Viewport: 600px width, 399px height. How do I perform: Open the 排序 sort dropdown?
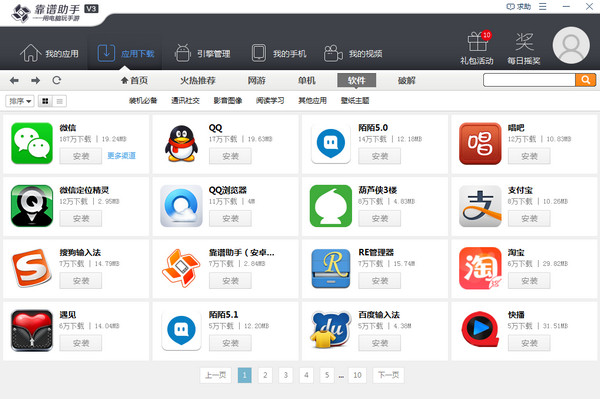[20, 101]
